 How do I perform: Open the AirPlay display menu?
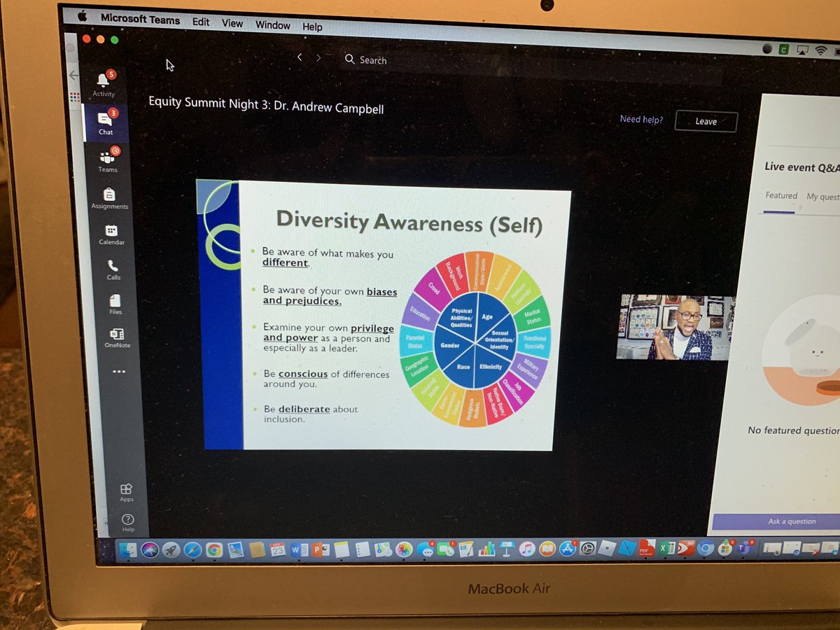click(x=804, y=50)
